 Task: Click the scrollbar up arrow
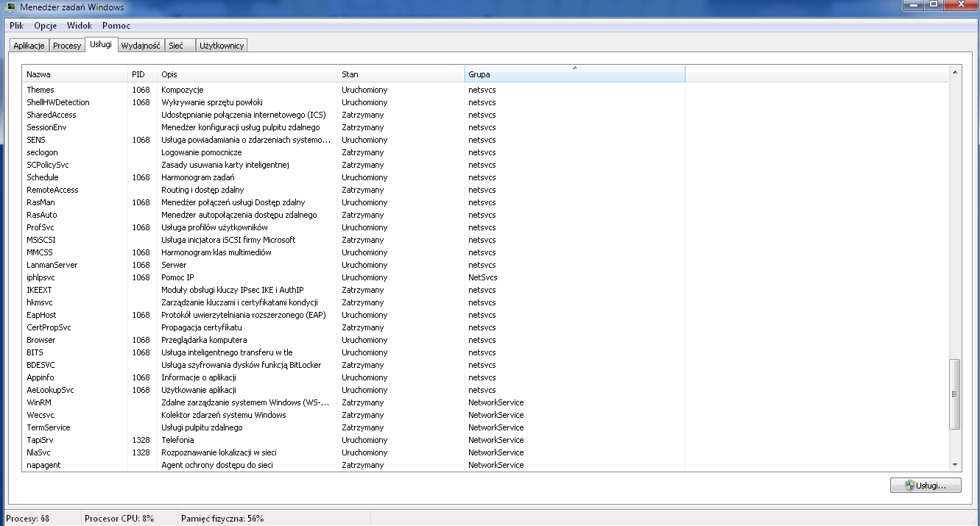pyautogui.click(x=955, y=72)
